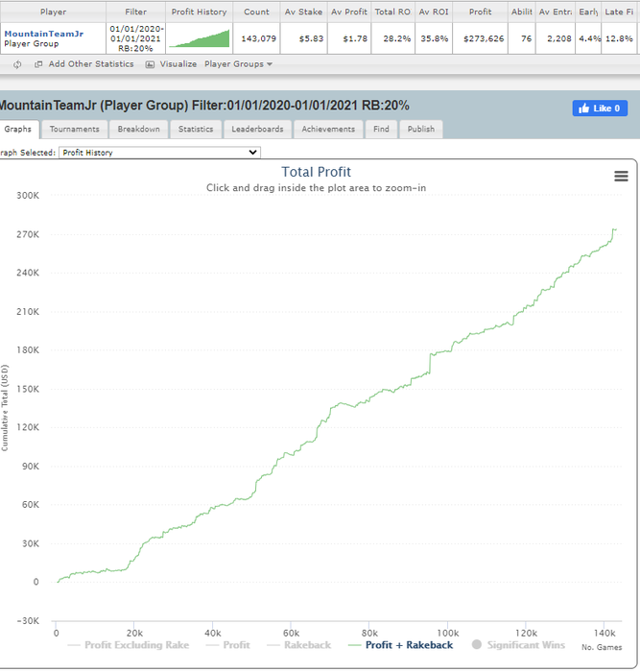Click the Filter column header

click(136, 12)
